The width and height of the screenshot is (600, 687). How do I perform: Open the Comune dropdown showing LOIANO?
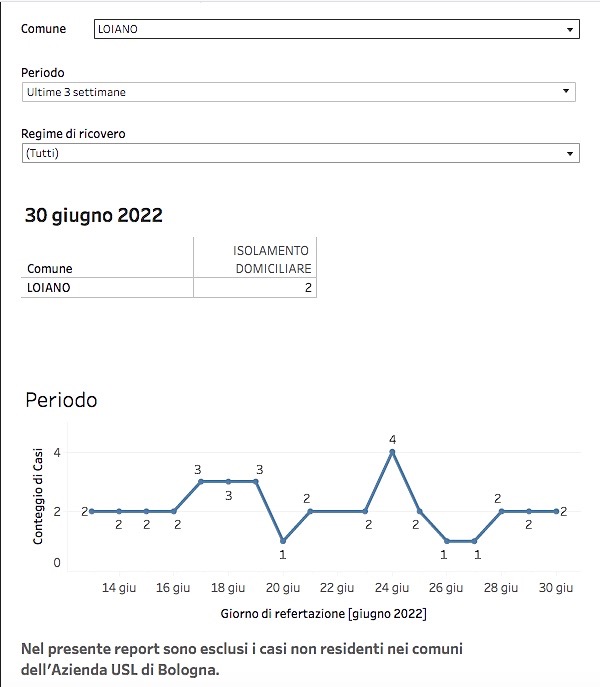(x=337, y=29)
